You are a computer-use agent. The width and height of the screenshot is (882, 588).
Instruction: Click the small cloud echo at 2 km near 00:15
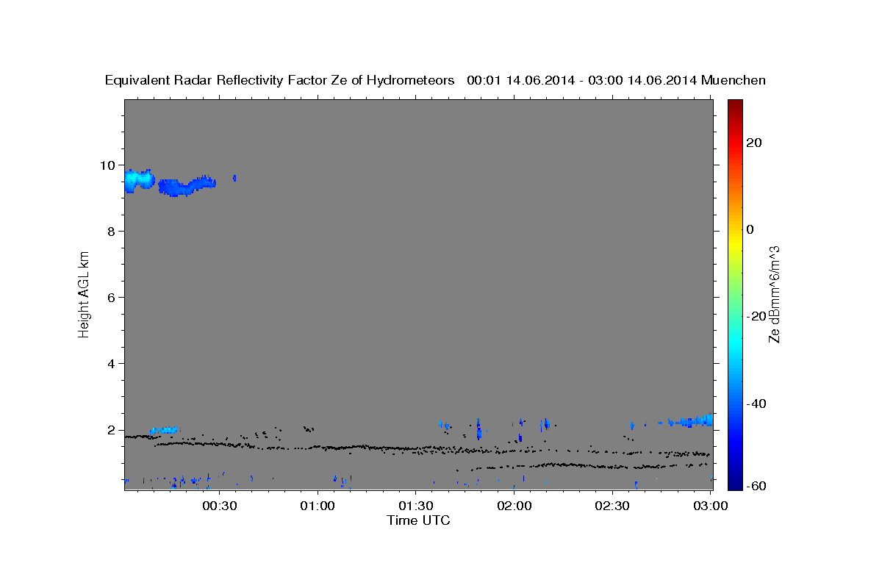click(163, 430)
